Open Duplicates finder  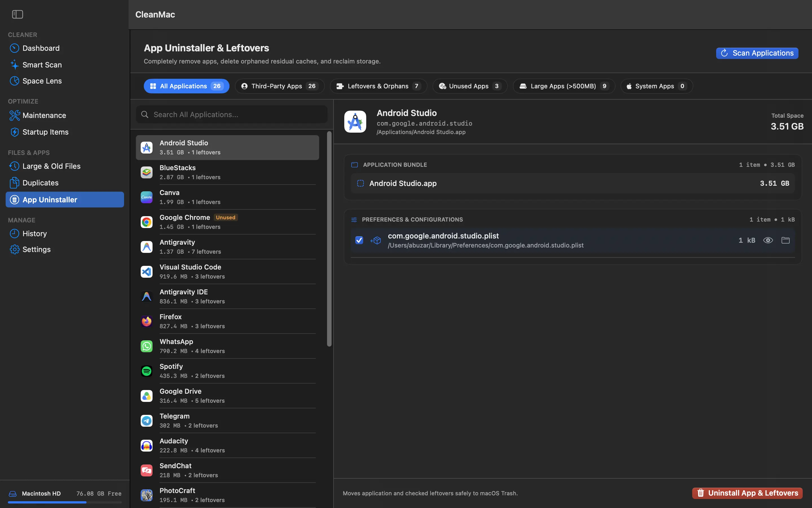[65, 183]
